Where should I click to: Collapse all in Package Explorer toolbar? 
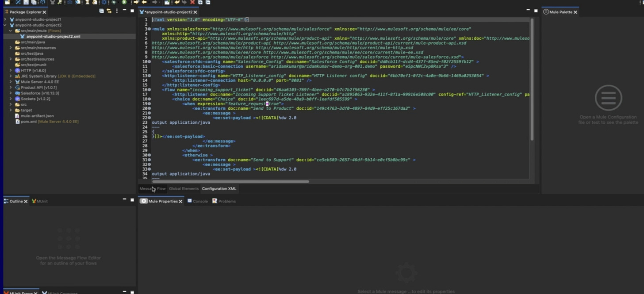(x=102, y=11)
